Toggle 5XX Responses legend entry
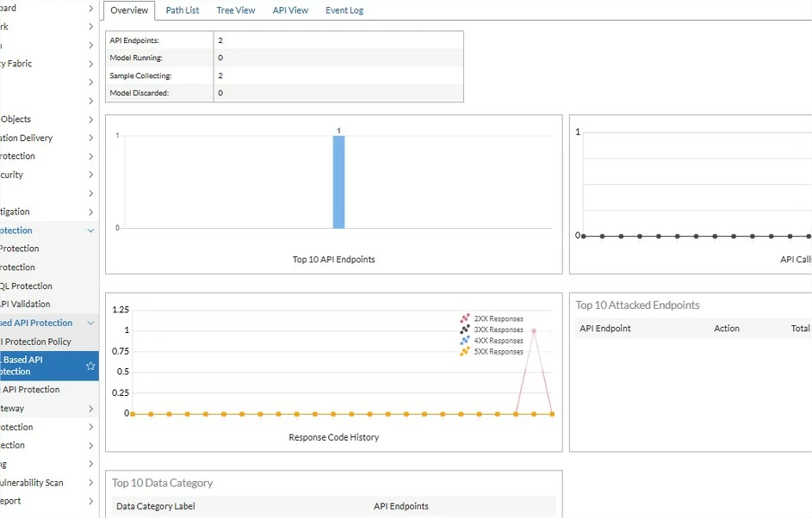Image resolution: width=812 pixels, height=518 pixels. click(x=492, y=351)
